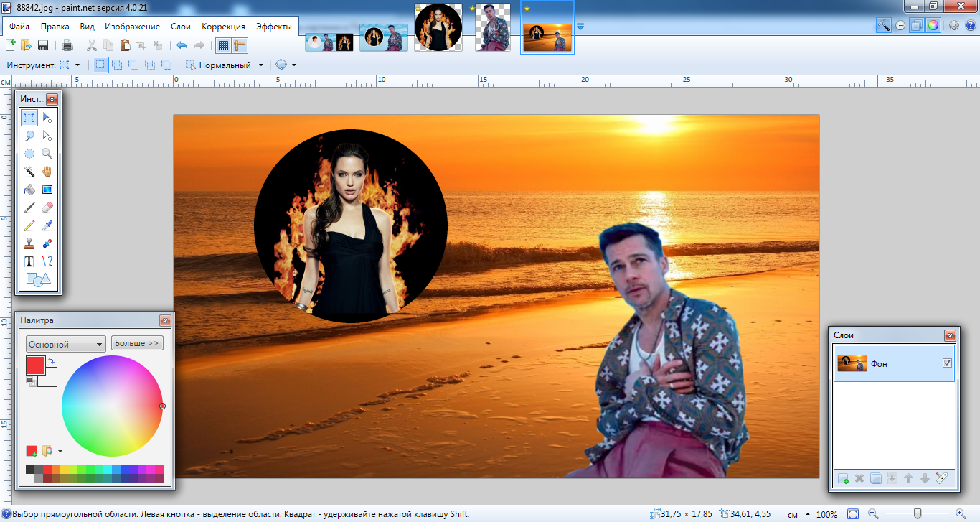The image size is (980, 522).
Task: Open the Эффекты menu
Action: 274,27
